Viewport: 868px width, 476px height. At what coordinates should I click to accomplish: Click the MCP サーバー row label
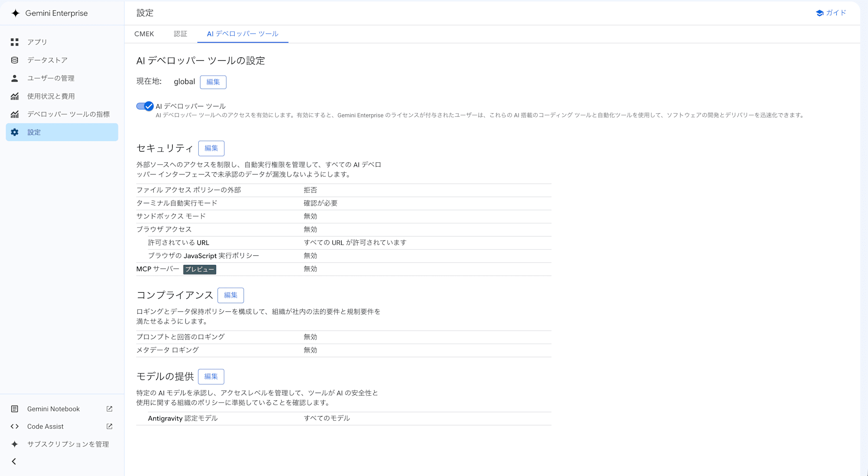158,269
